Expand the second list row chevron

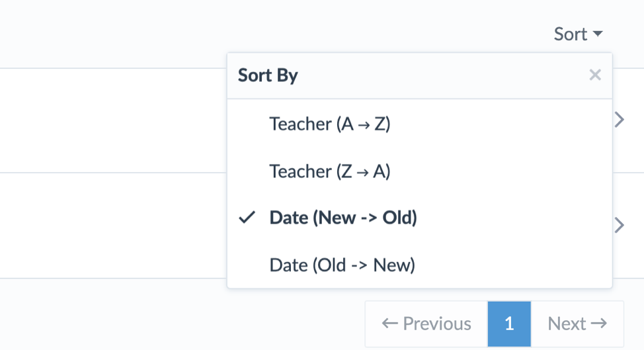(620, 225)
